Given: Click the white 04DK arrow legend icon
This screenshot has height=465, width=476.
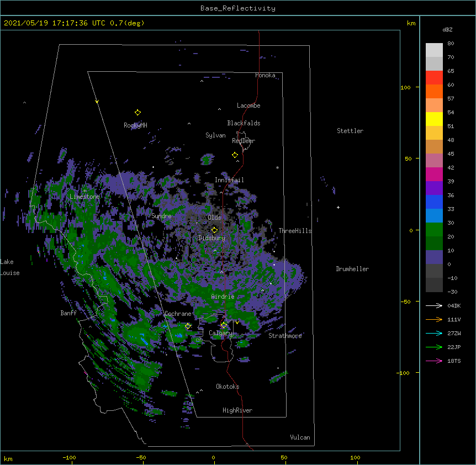Looking at the screenshot, I should point(434,305).
